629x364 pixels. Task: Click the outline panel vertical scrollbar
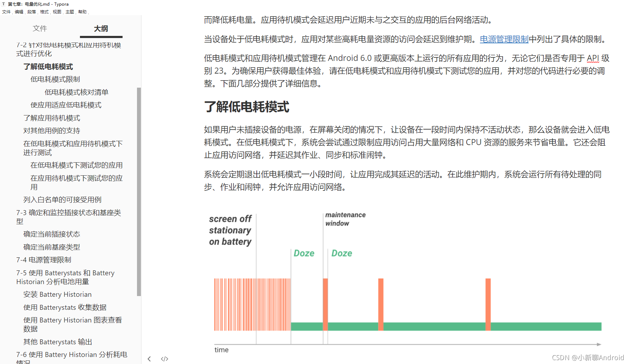tap(139, 192)
